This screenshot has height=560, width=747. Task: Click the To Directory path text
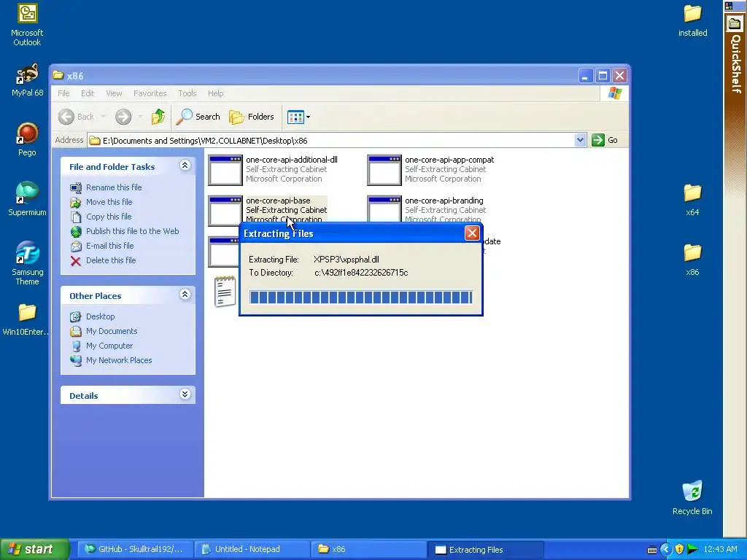coord(361,273)
